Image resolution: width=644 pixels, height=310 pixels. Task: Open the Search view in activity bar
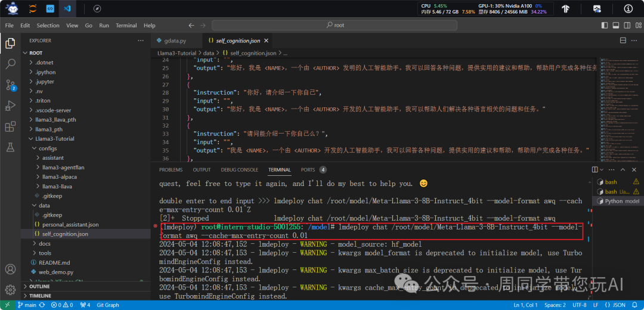click(x=10, y=64)
